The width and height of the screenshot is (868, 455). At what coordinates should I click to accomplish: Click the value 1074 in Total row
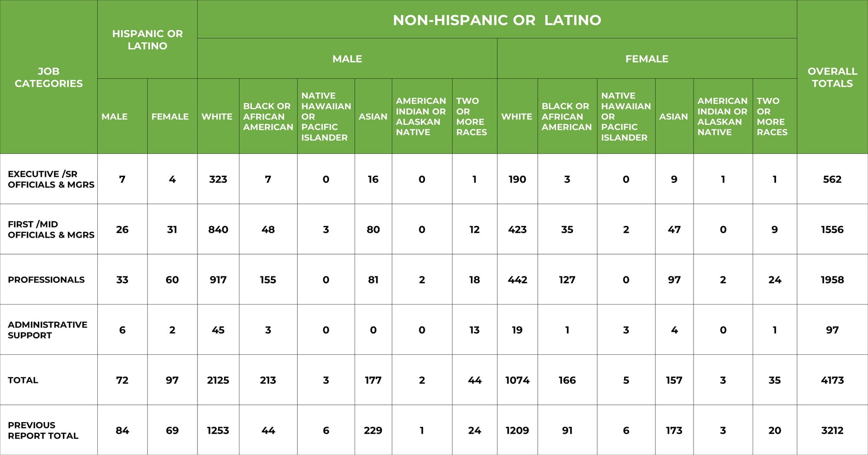(x=517, y=380)
